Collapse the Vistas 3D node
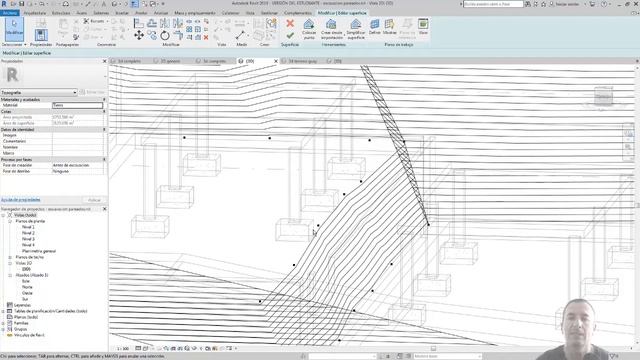This screenshot has height=360, width=640. pyautogui.click(x=10, y=263)
